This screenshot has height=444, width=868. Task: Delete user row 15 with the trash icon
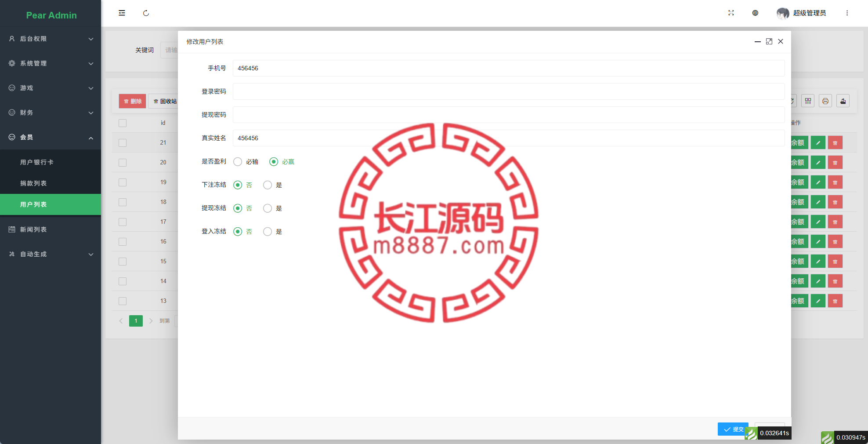coord(835,262)
